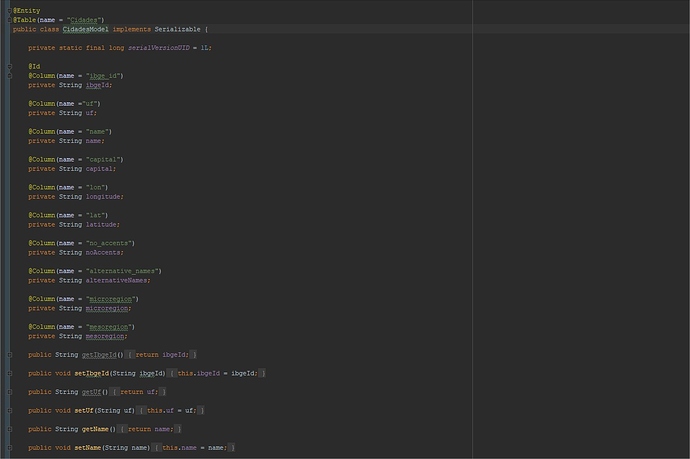Click the serialVersionUID constant
This screenshot has height=459, width=690.
click(159, 48)
